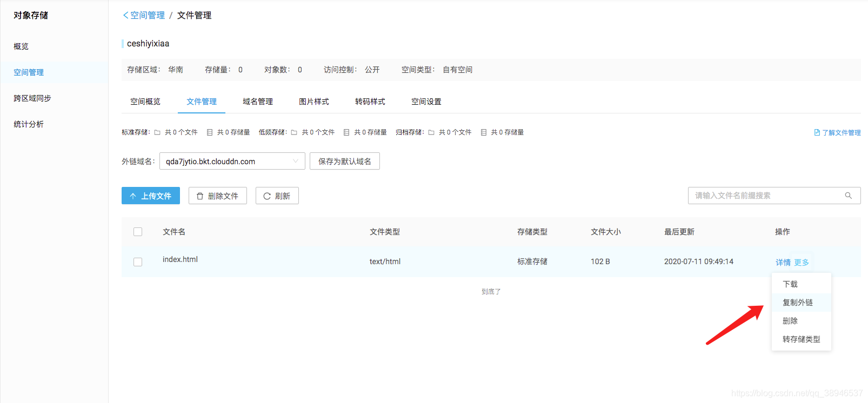This screenshot has width=868, height=403.
Task: Click the storage icon in 归档存储 stats
Action: (484, 132)
